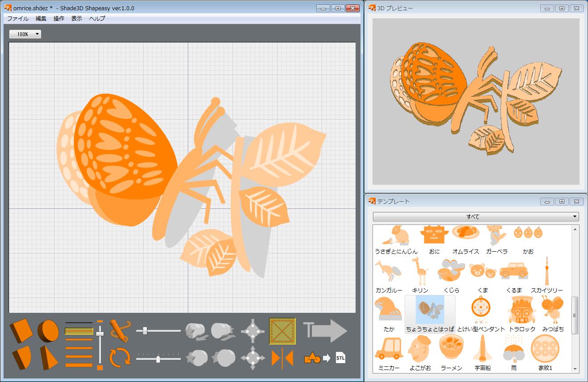Close the Shade3D Shapeasy main window
Viewport: 588px width, 382px height.
[352, 8]
